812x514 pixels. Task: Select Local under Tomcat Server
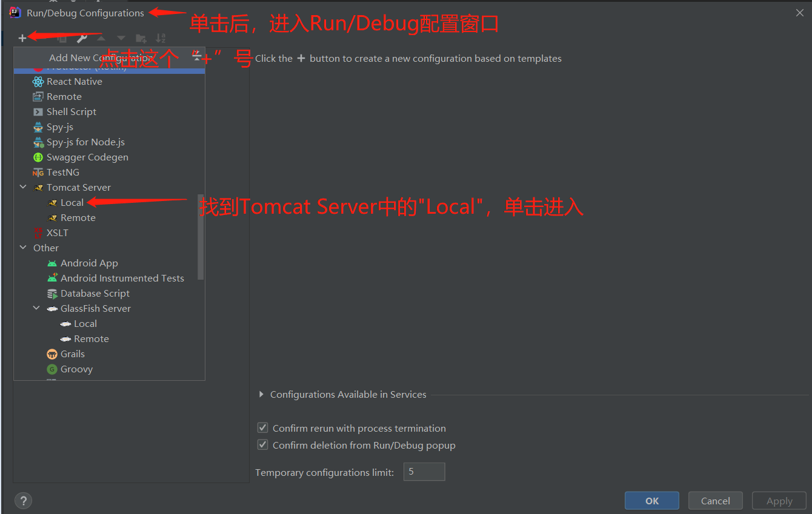tap(72, 203)
